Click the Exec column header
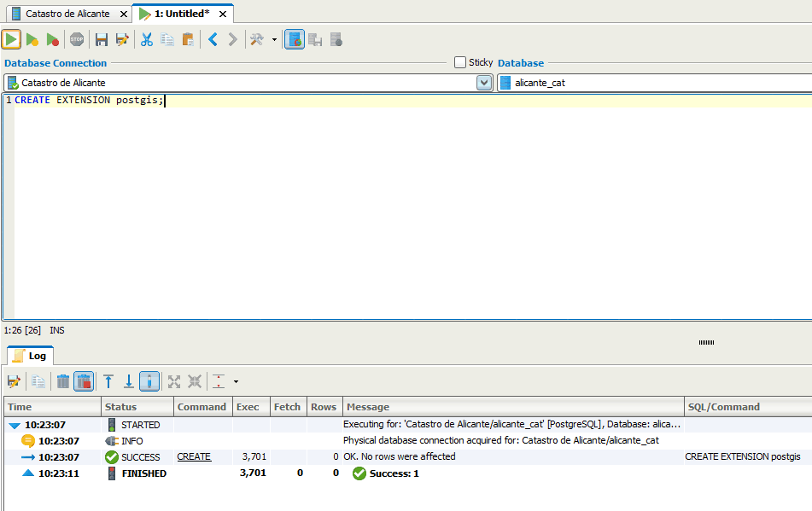 pyautogui.click(x=251, y=407)
